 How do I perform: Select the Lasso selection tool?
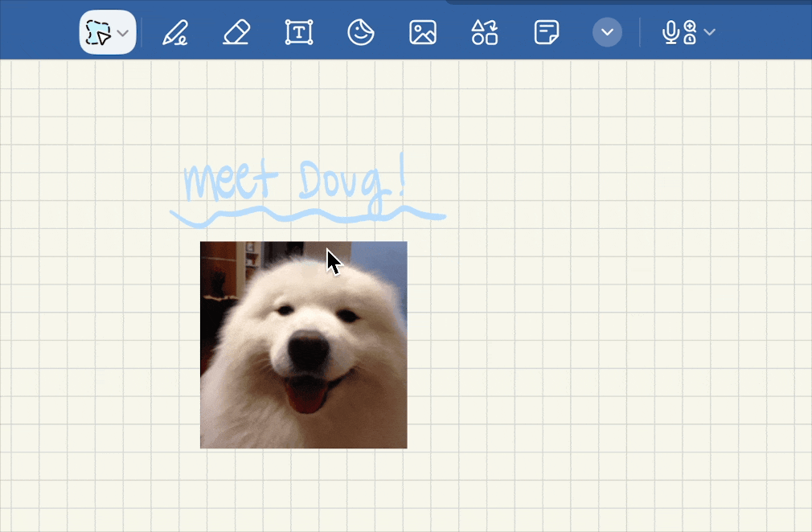[98, 33]
